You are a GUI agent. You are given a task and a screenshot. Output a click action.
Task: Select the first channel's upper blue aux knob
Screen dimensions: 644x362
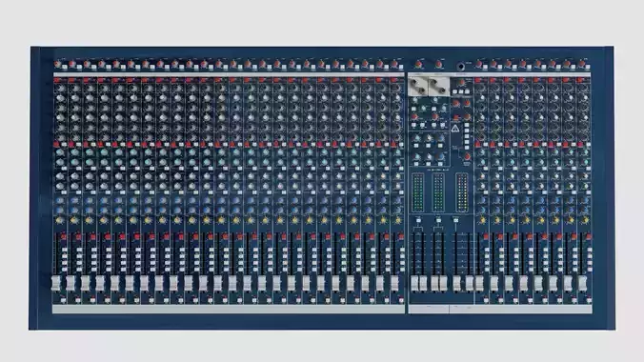coord(60,201)
